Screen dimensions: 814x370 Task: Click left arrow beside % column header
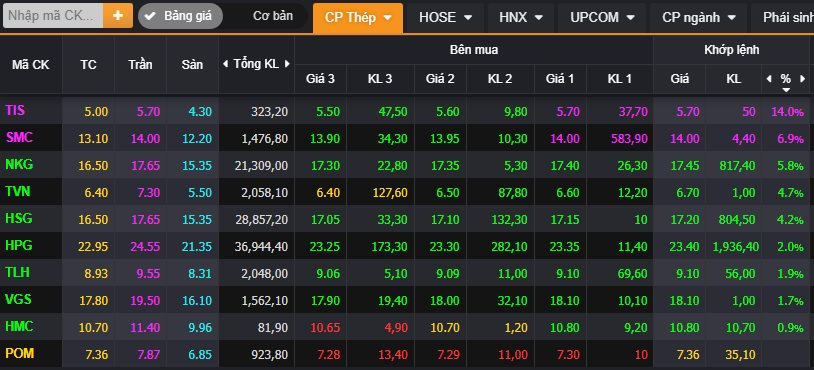(769, 79)
